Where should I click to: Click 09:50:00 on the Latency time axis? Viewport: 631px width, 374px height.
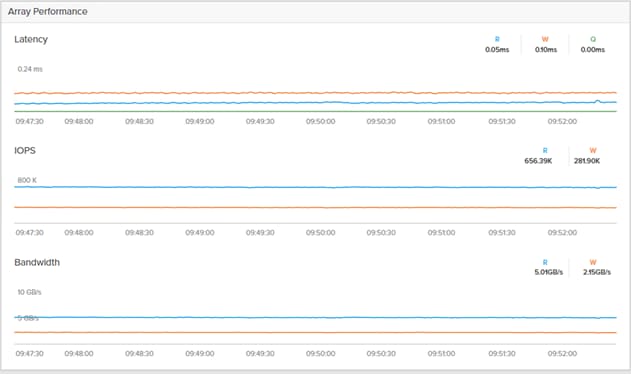point(320,121)
